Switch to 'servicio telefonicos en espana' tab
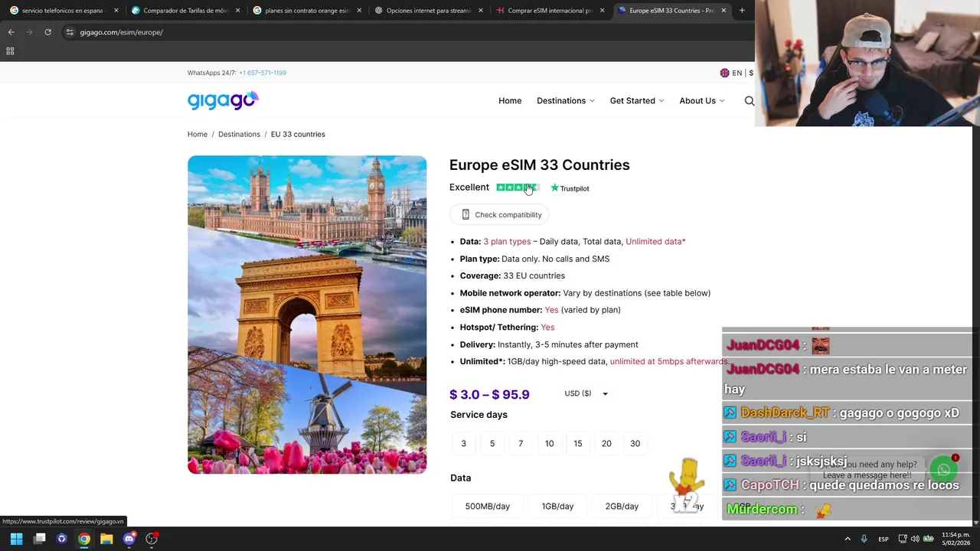Image resolution: width=980 pixels, height=551 pixels. click(x=61, y=11)
